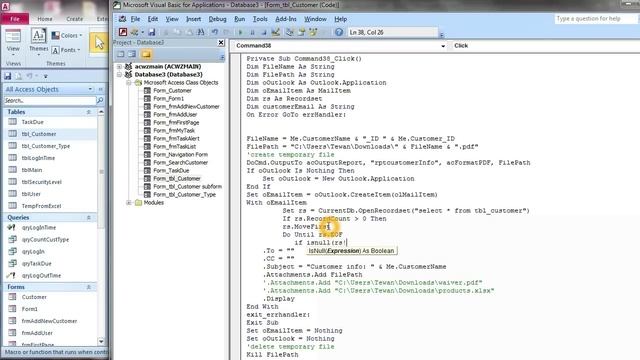Open the Colors dropdown in the Access ribbon

pos(67,36)
